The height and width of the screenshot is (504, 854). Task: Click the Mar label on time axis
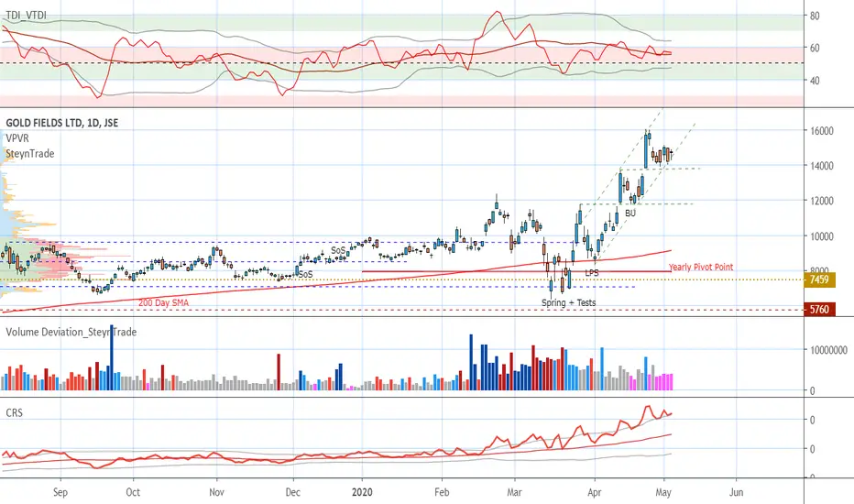(x=514, y=492)
